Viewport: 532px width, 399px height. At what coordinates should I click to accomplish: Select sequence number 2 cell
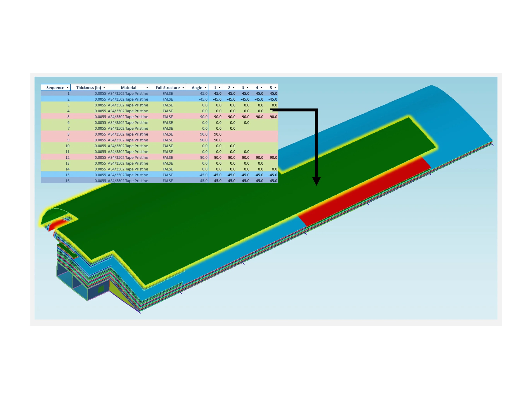[x=56, y=99]
